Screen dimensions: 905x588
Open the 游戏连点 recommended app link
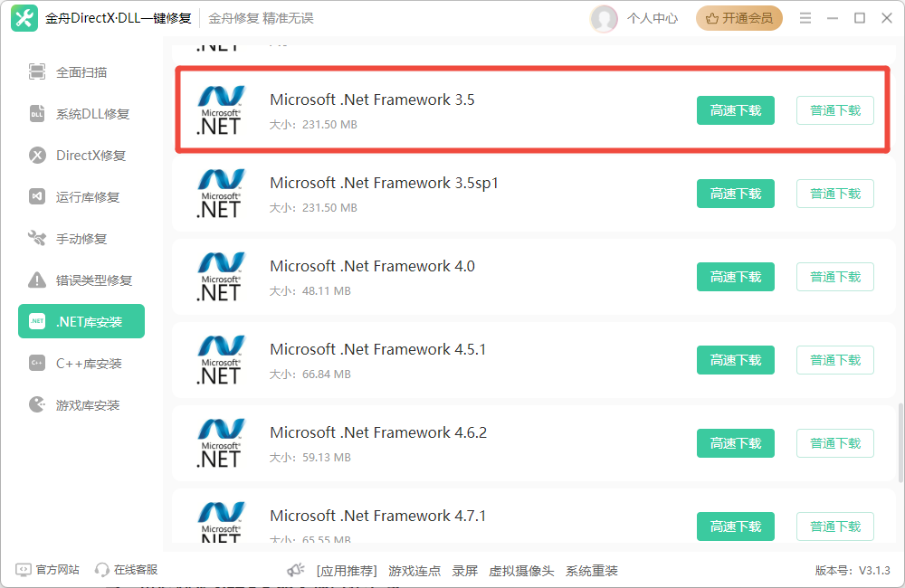[414, 571]
